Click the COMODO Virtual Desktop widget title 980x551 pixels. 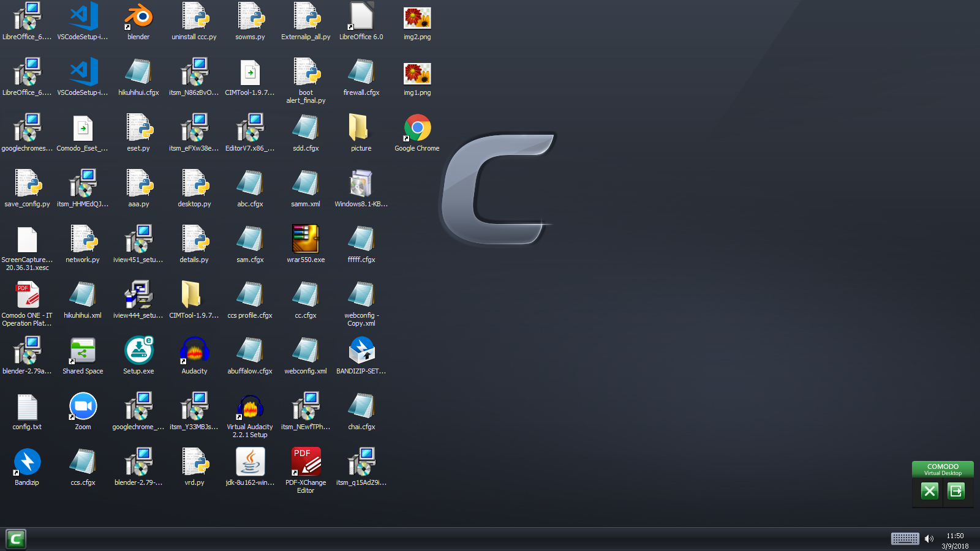943,469
